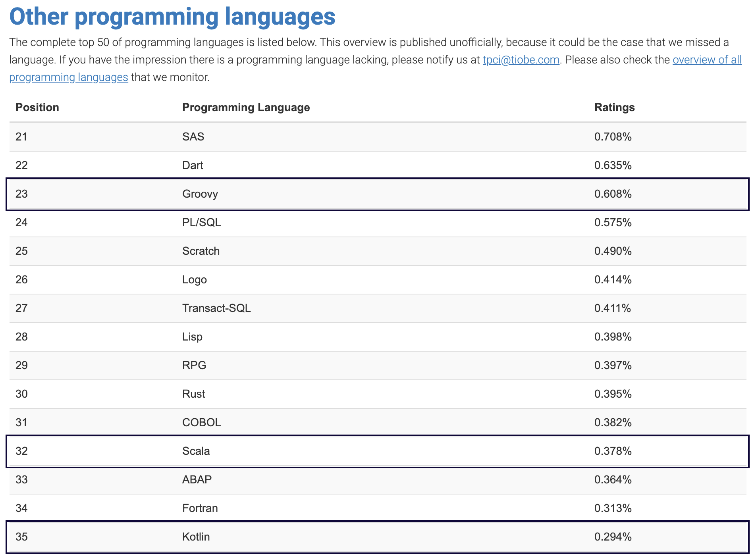The width and height of the screenshot is (756, 558).
Task: Select the highlighted Groovy row
Action: point(377,194)
